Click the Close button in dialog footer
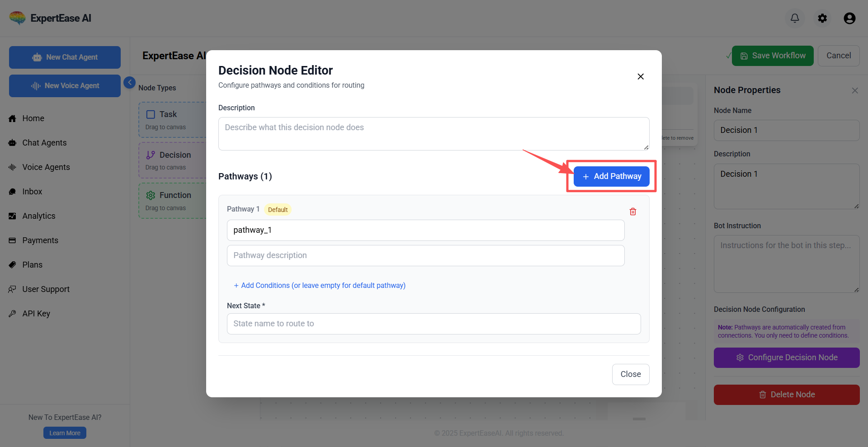 [x=630, y=374]
